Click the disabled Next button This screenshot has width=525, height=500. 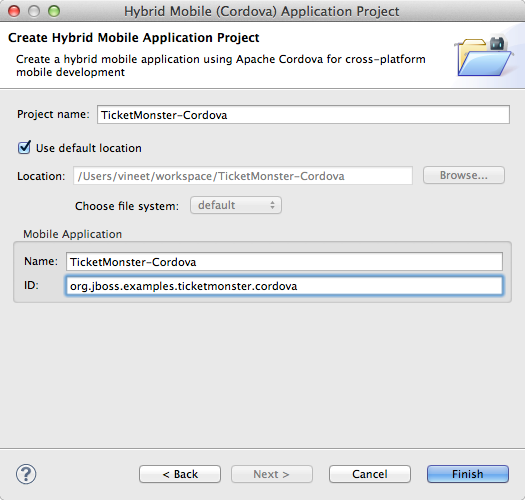pyautogui.click(x=272, y=474)
